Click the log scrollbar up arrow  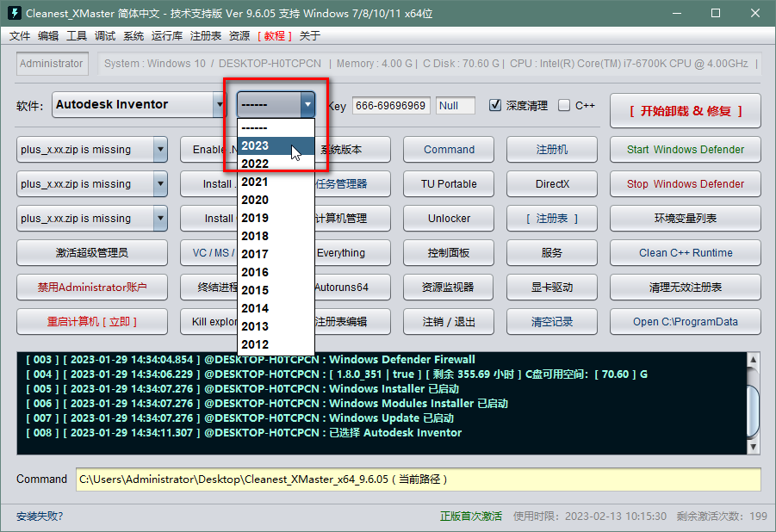coord(753,359)
